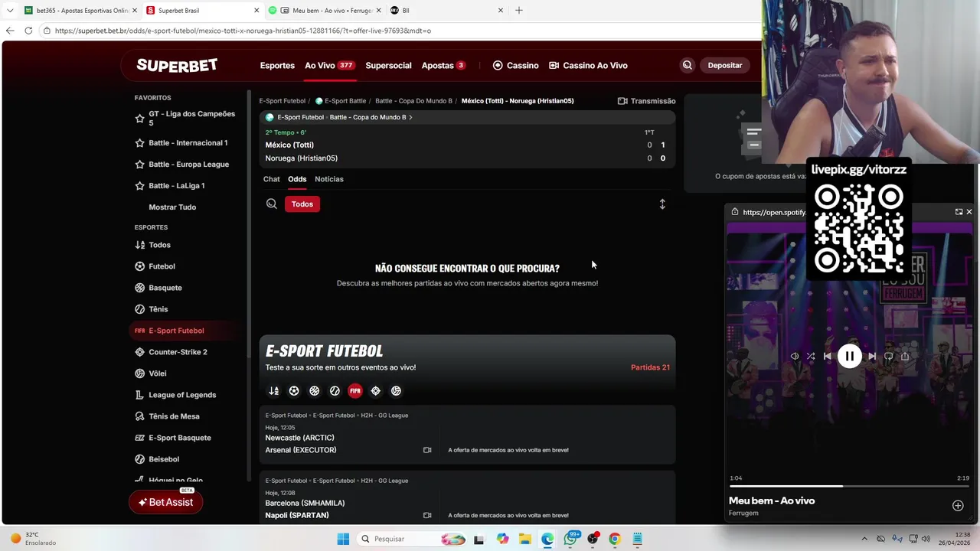This screenshot has width=980, height=551.
Task: Open the odds search magnifier beside Todos
Action: pyautogui.click(x=272, y=204)
